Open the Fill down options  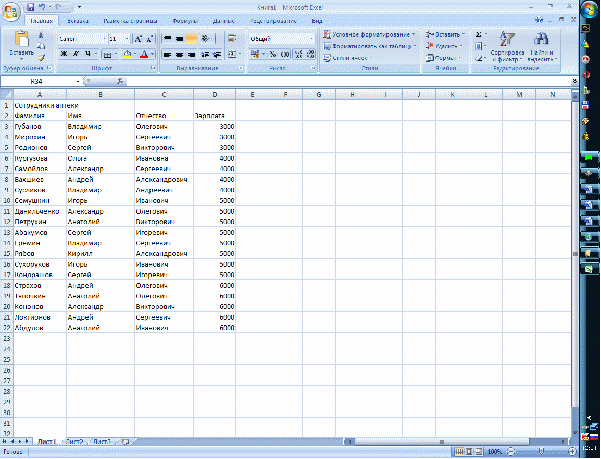(x=479, y=46)
